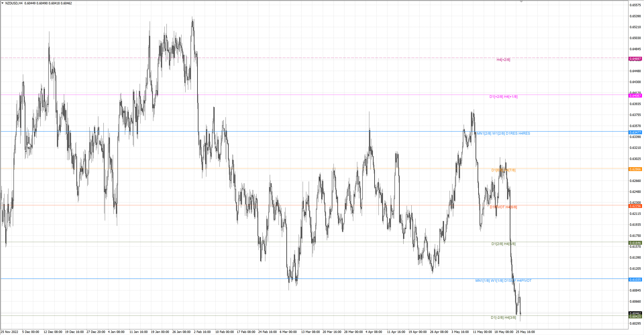Click the 0.61035 blue price tag
The image size is (644, 335).
click(635, 280)
